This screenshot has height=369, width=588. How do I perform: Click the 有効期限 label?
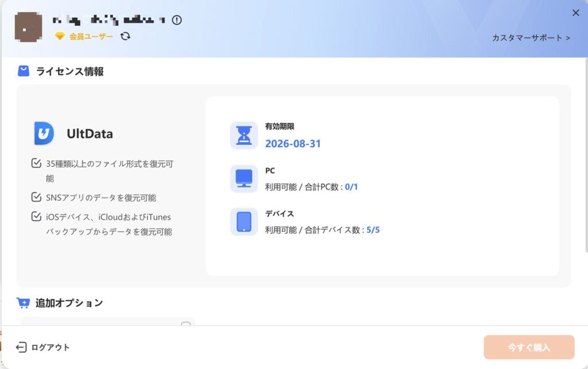point(280,126)
